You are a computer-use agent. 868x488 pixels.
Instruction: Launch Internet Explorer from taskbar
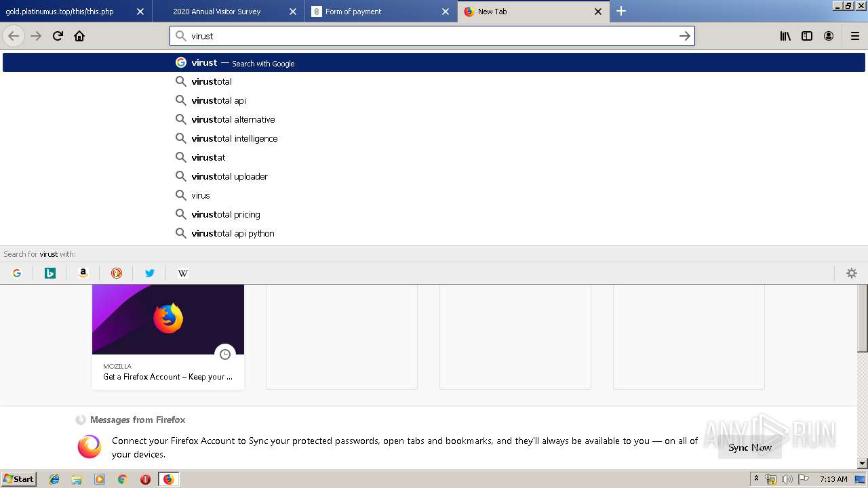click(54, 479)
